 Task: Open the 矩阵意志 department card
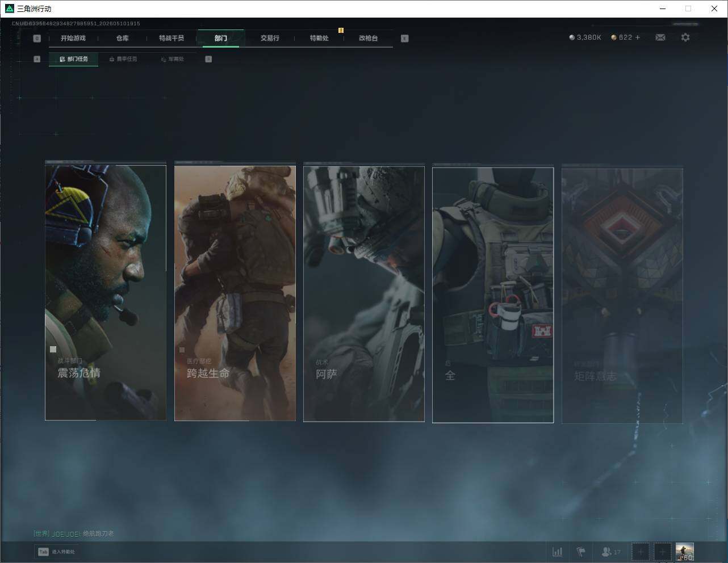622,296
